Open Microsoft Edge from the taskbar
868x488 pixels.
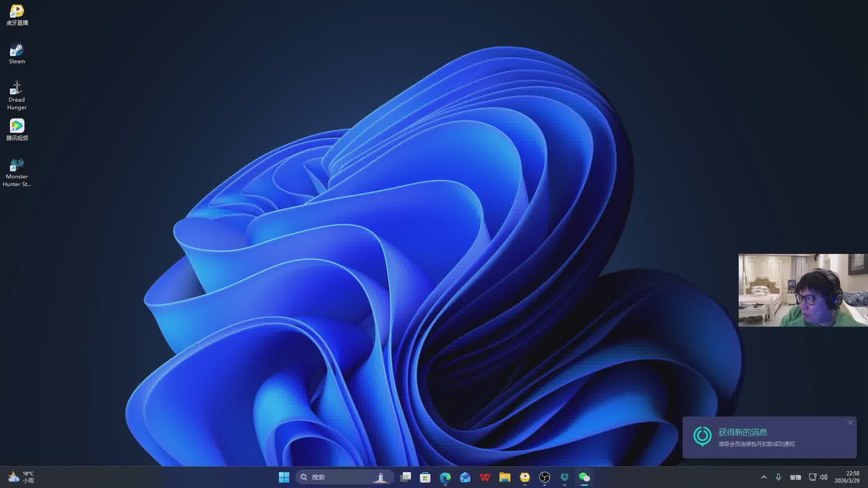(x=445, y=477)
